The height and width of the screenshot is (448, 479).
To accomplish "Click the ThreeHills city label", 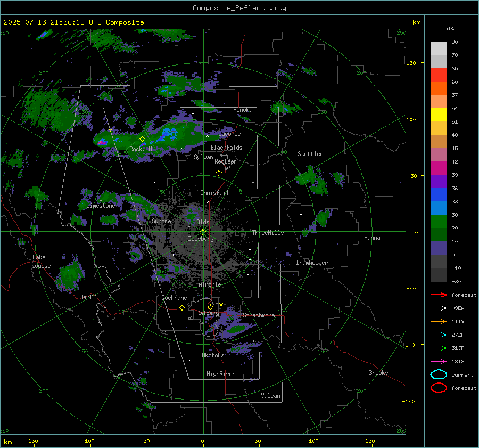I will coord(268,233).
